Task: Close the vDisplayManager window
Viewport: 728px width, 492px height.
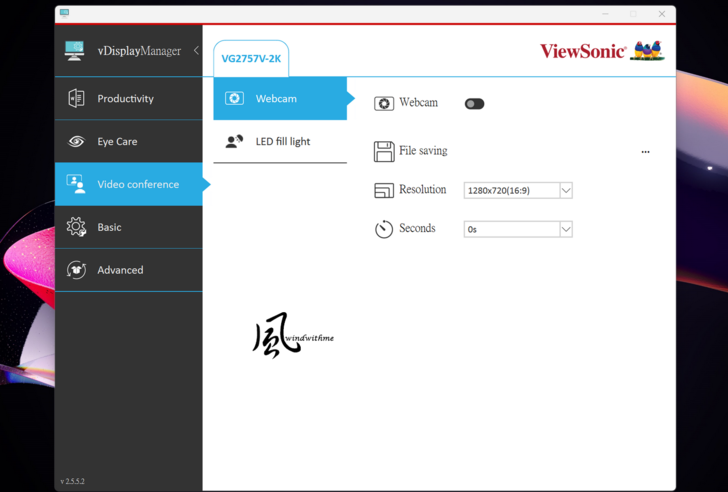Action: click(662, 14)
